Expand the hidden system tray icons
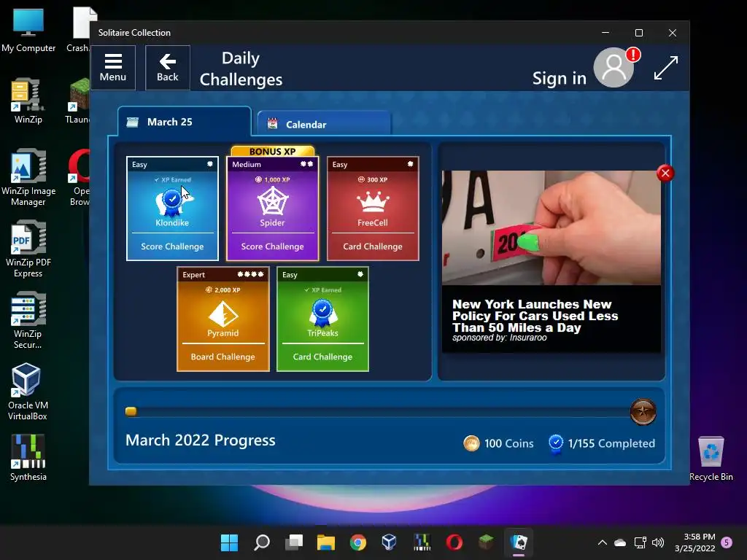The height and width of the screenshot is (560, 747). pyautogui.click(x=602, y=542)
